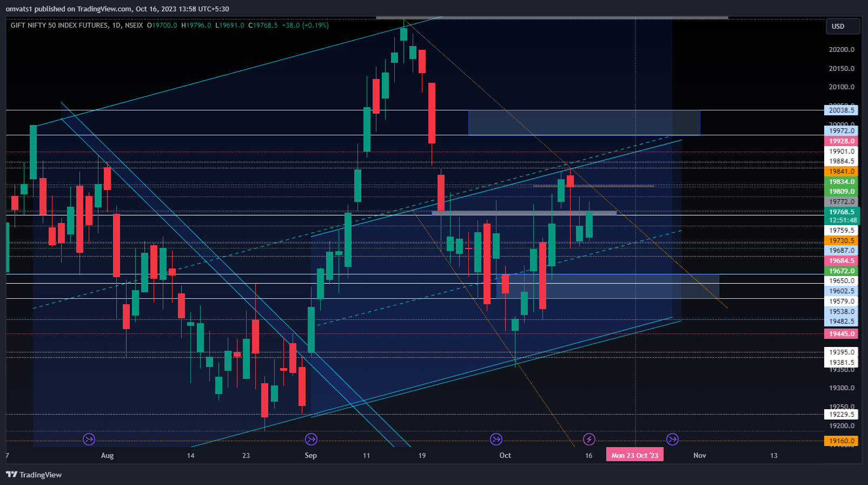Click the GIFT NIFTY 50 INDEX FUTURES title
Viewport: 868px width, 485px height.
[x=59, y=25]
